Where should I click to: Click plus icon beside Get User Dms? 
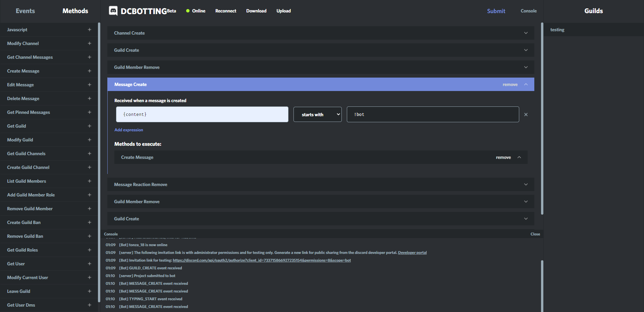(x=90, y=305)
